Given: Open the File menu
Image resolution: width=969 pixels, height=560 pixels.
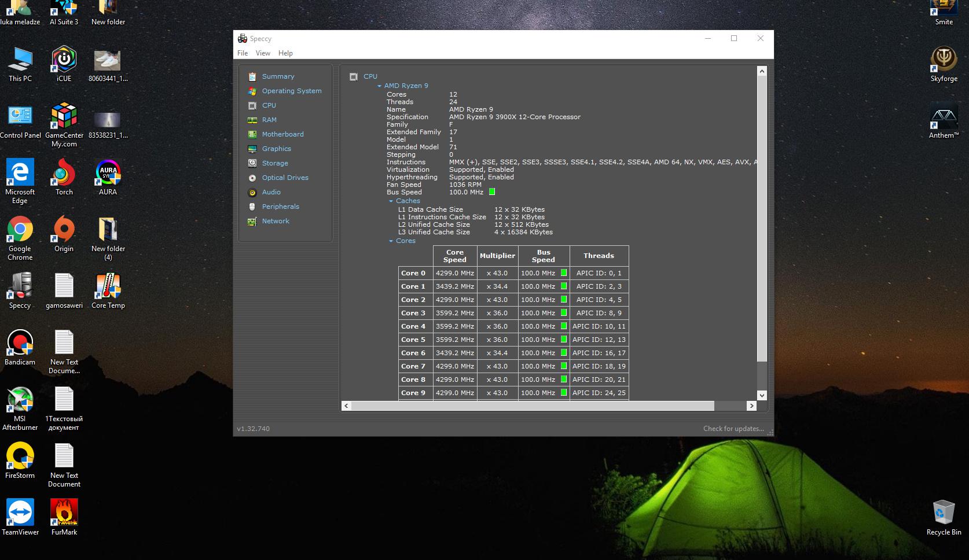Looking at the screenshot, I should [243, 53].
